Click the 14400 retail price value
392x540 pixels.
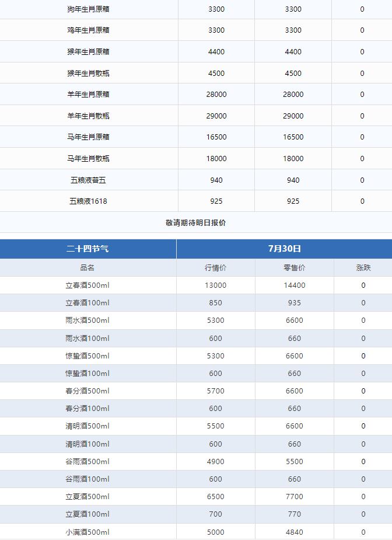(x=294, y=285)
